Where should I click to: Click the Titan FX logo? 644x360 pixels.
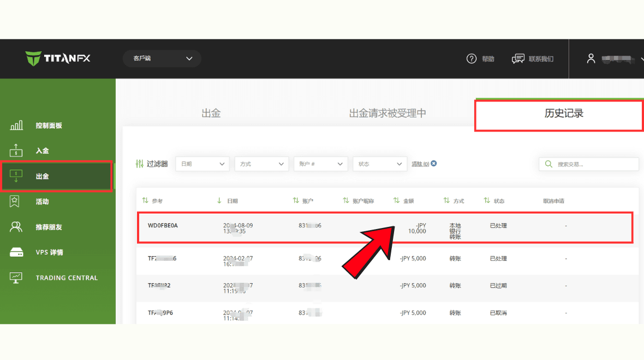click(58, 58)
